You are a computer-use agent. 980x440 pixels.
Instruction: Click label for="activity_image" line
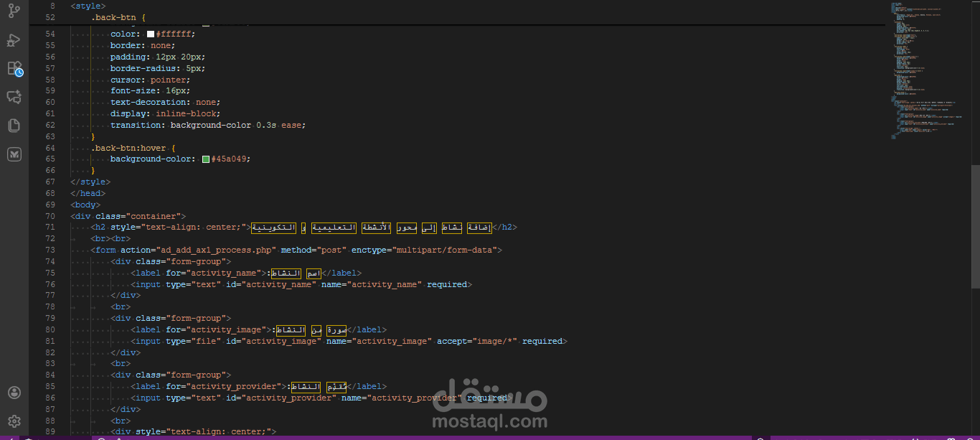coord(258,330)
